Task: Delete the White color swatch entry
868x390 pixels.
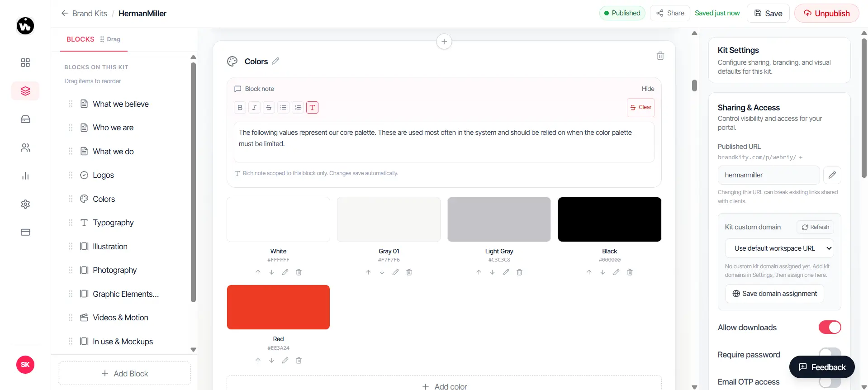Action: coord(299,272)
